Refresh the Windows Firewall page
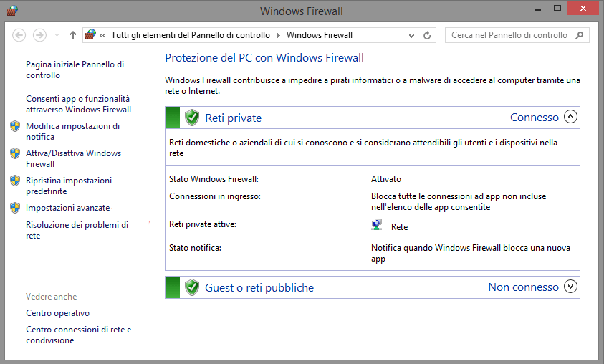Screen dimensions: 604x364 (427, 35)
